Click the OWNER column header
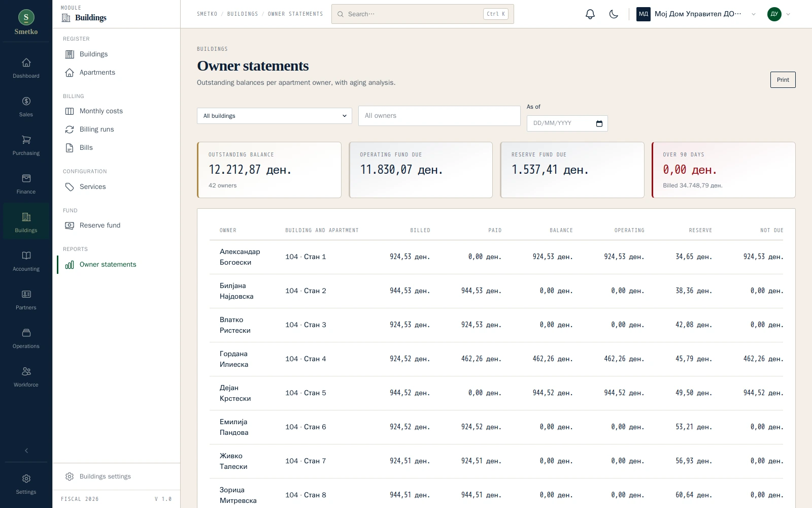Screen dimensions: 812x508 click(228, 231)
